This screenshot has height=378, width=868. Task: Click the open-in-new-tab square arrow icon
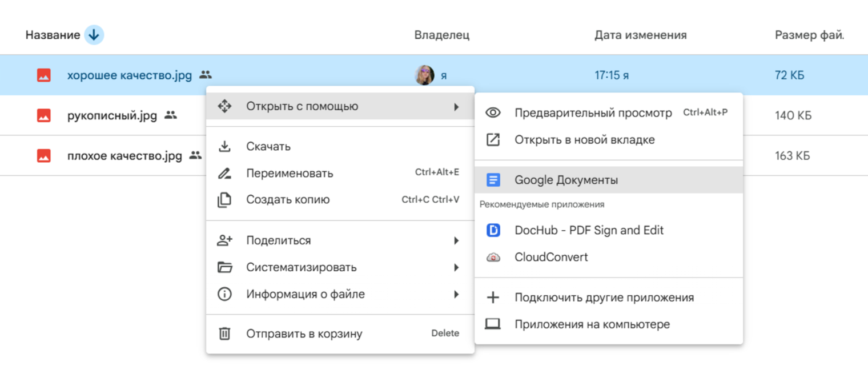pos(493,140)
